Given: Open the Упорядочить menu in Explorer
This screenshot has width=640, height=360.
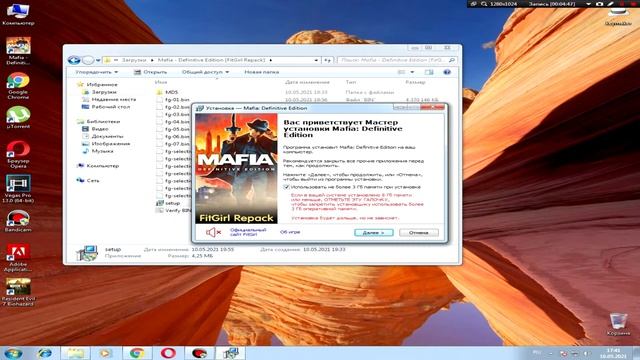Looking at the screenshot, I should click(x=96, y=72).
